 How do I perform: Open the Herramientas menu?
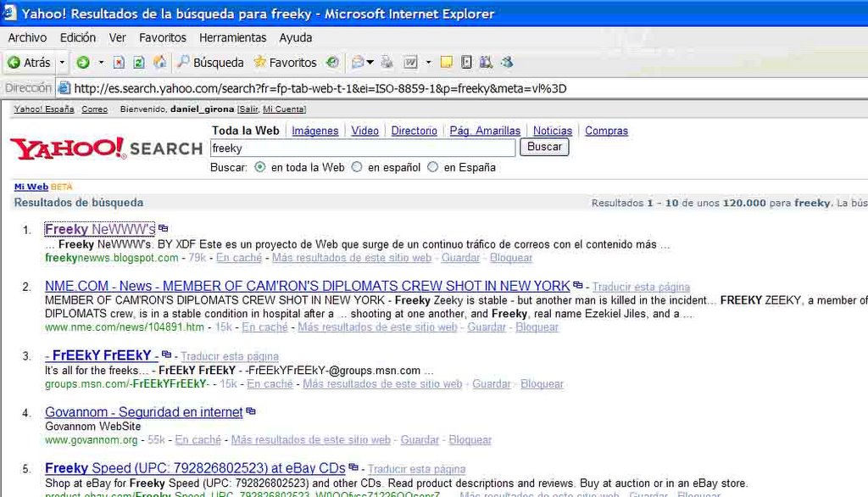(233, 37)
